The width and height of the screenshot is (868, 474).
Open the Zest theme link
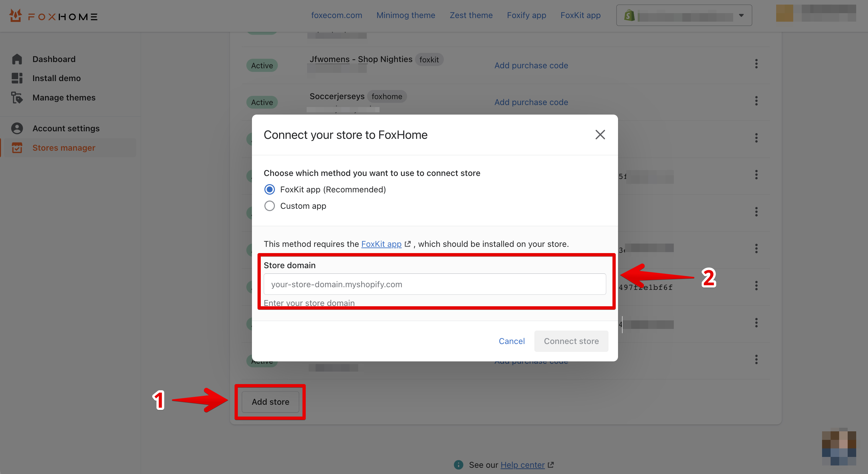pos(471,15)
